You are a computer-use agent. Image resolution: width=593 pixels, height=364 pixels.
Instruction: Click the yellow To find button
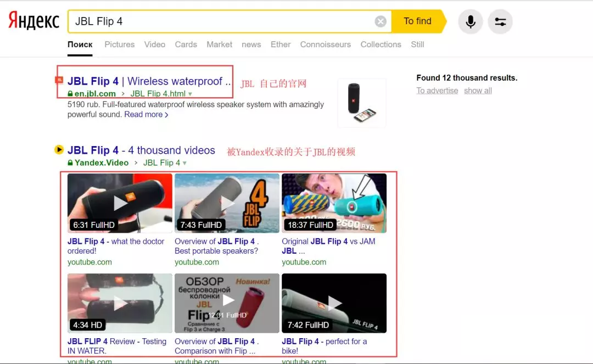click(418, 21)
